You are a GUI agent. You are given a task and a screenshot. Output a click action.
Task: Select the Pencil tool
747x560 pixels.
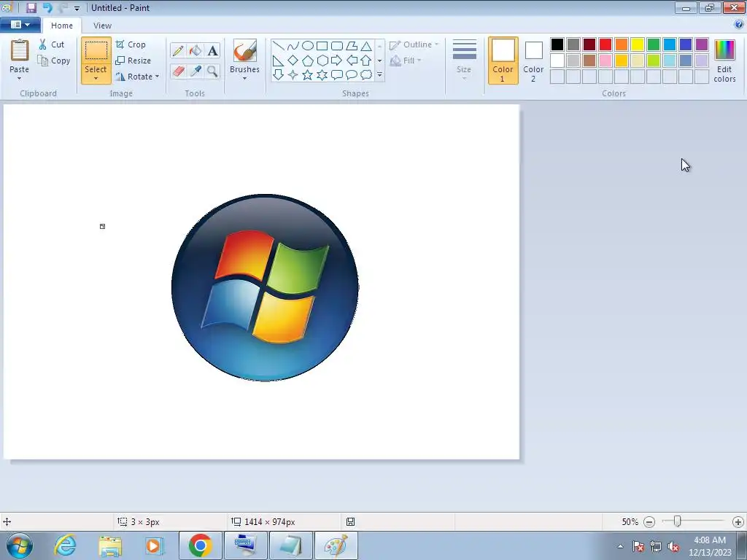pos(178,50)
